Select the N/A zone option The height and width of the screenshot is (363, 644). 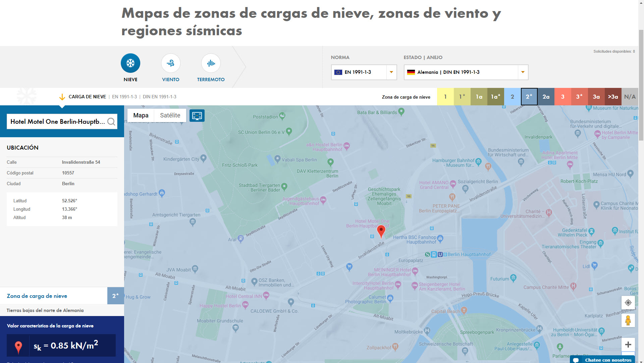pyautogui.click(x=630, y=97)
